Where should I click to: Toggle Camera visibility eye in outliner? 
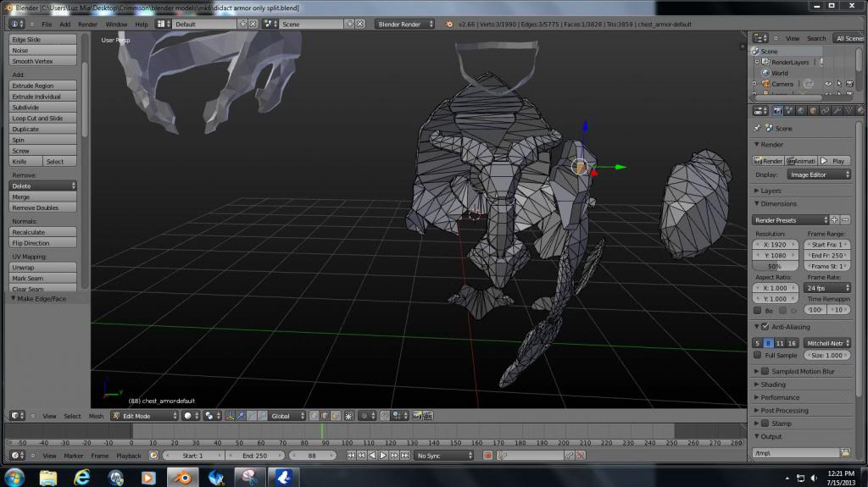coord(828,84)
